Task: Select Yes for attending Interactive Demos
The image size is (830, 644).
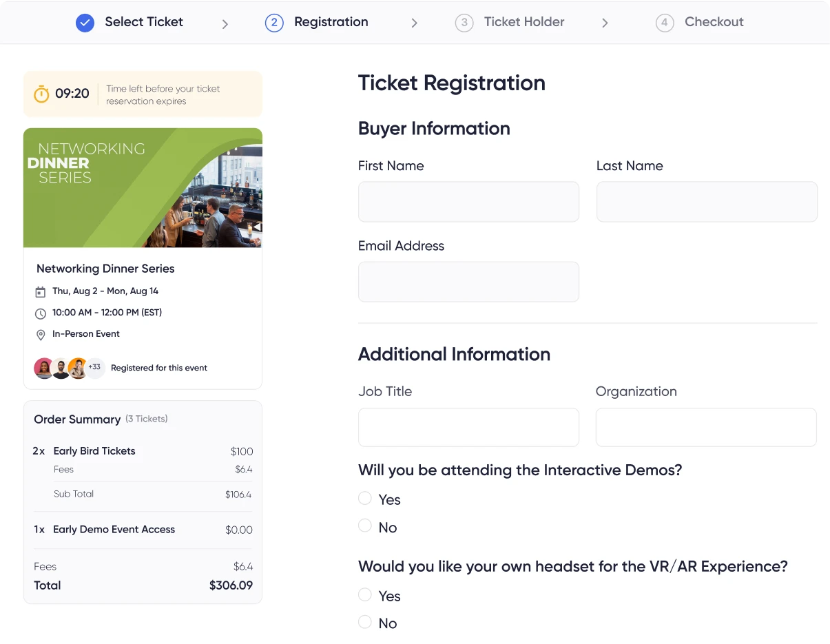Action: pos(365,498)
